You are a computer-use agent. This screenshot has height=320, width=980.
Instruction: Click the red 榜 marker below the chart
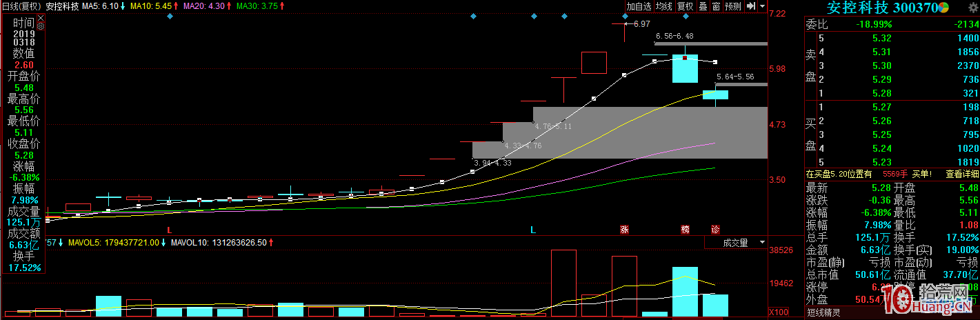point(685,230)
